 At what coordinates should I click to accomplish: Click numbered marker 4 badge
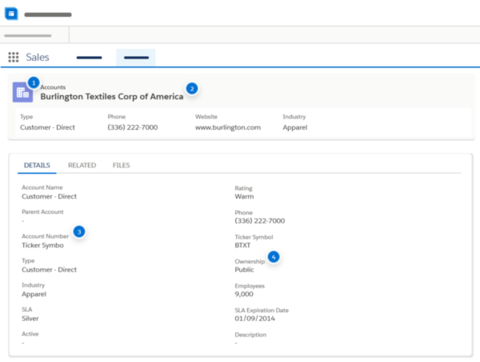pos(274,257)
